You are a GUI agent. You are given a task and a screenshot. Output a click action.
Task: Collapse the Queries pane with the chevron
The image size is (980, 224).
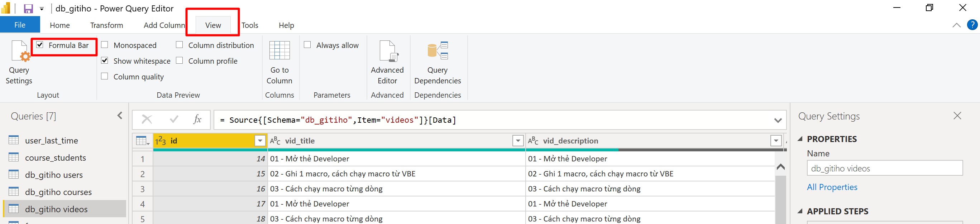(120, 116)
